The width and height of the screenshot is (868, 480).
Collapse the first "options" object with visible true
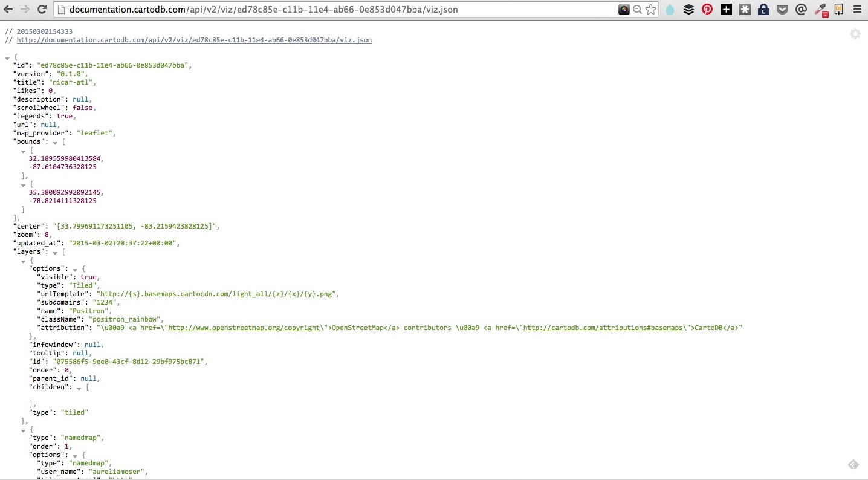(75, 269)
